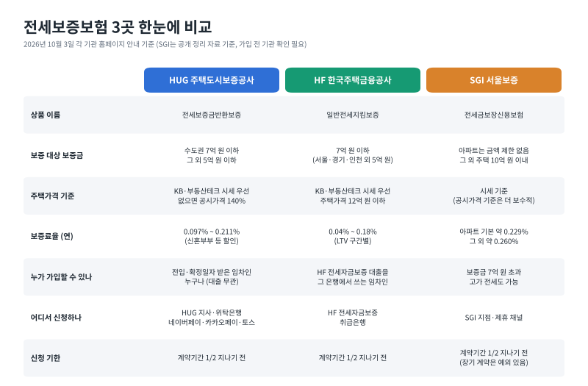Click the cell (장기 계약은 예외 있음)

click(494, 362)
